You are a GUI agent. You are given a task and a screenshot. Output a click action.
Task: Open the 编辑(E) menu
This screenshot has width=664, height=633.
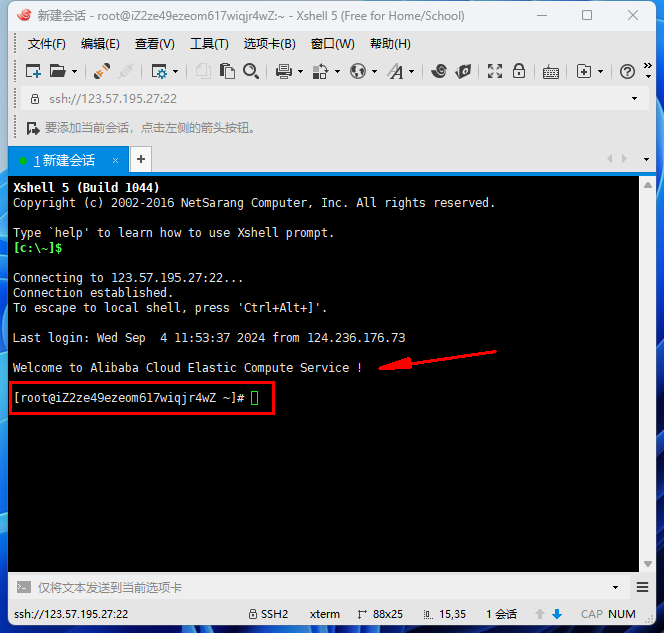(100, 44)
